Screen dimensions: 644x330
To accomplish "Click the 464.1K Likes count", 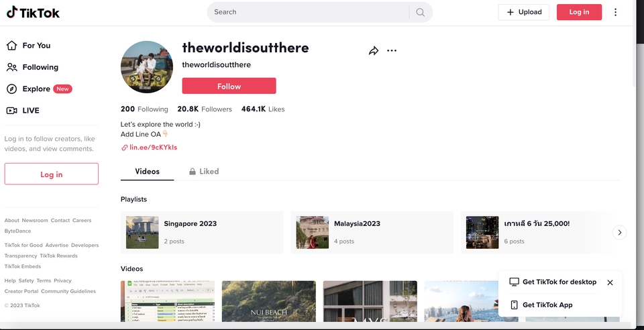I will (x=263, y=109).
